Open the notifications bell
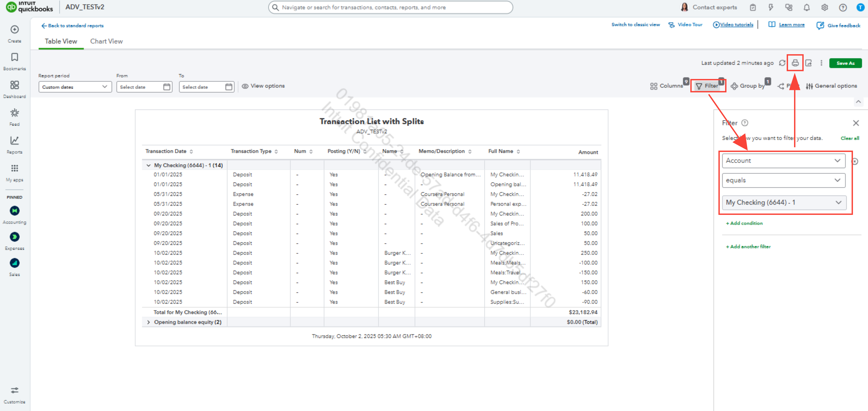Screen dimensions: 868x411 point(806,7)
